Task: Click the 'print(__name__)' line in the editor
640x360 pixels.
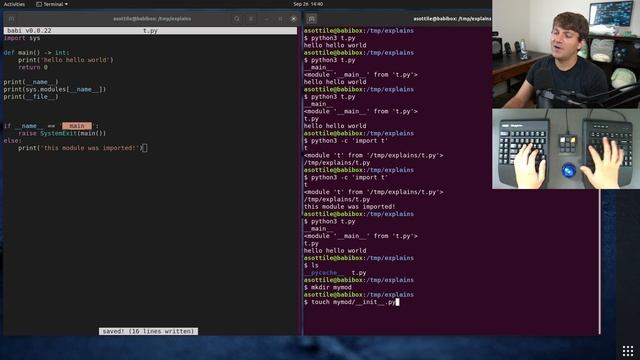Action: 31,82
